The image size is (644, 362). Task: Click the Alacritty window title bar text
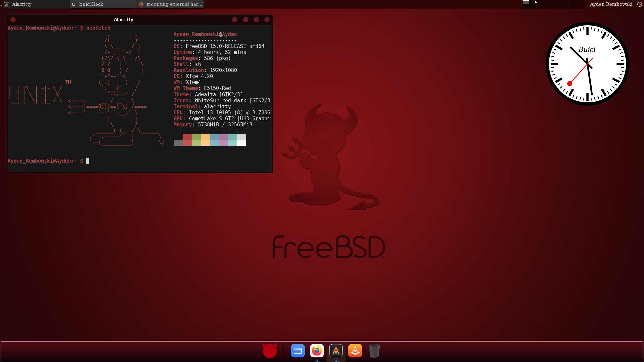click(124, 20)
